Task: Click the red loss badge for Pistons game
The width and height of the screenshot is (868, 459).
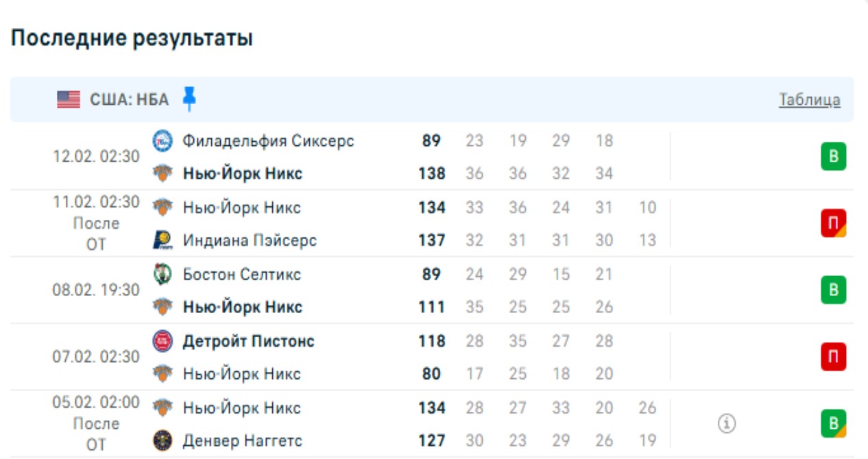Action: [833, 357]
